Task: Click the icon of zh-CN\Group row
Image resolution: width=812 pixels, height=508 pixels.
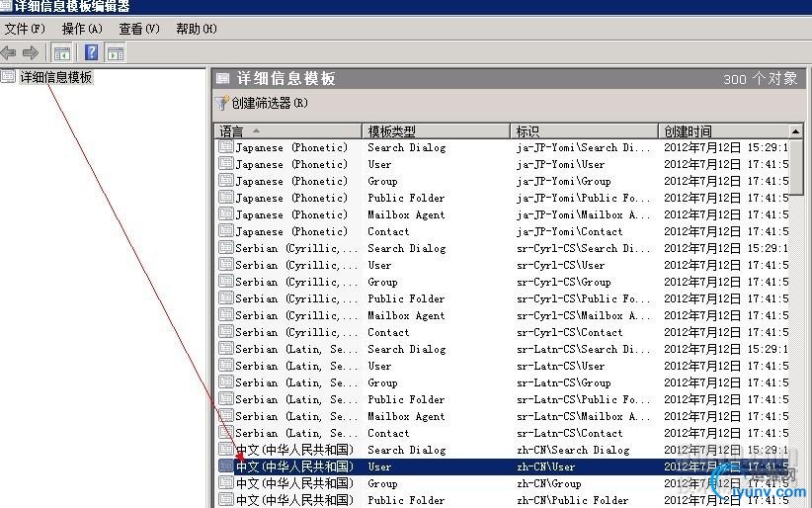Action: [226, 483]
